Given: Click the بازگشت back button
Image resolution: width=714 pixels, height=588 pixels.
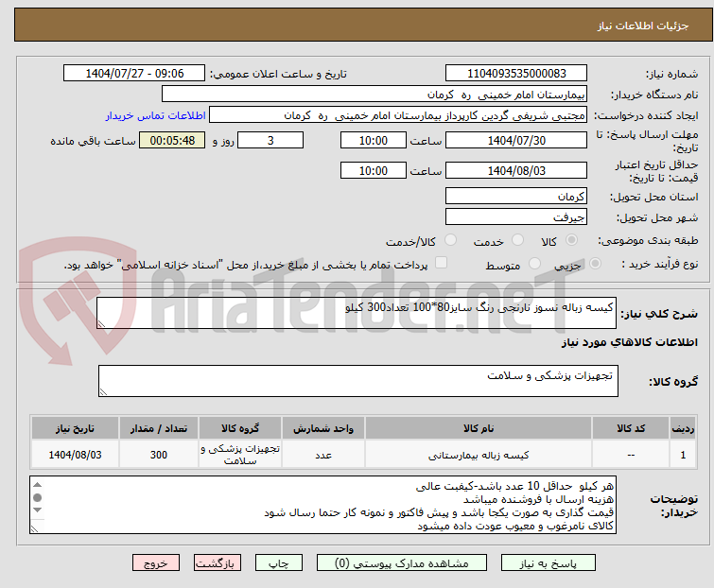Looking at the screenshot, I should click(217, 563).
